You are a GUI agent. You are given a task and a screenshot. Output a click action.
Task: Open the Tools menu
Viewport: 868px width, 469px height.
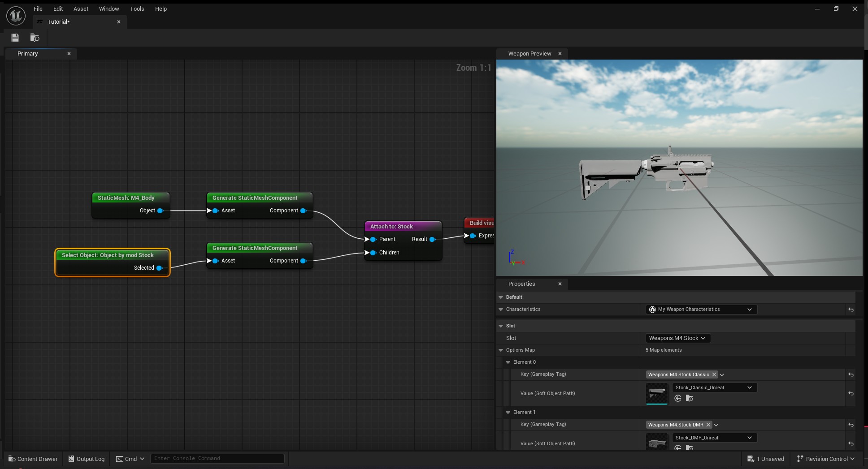pyautogui.click(x=137, y=9)
